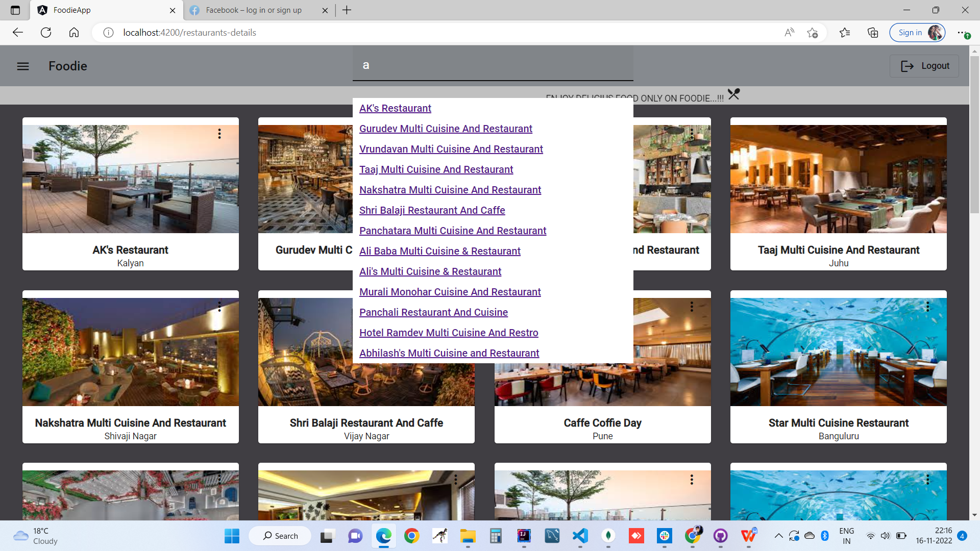980x551 pixels.
Task: Click the crossed spoon-and-fork banner icon
Action: click(x=733, y=94)
